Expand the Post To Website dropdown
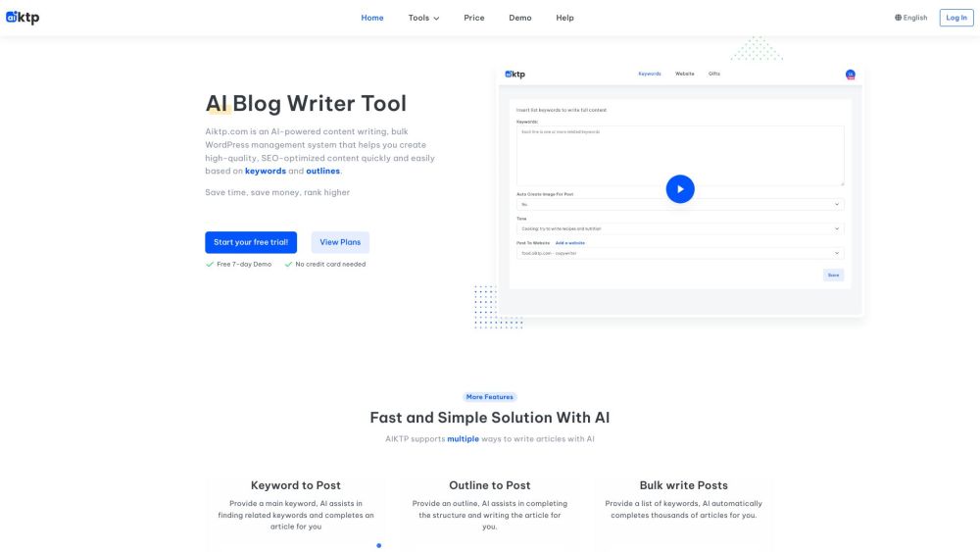 (x=679, y=253)
